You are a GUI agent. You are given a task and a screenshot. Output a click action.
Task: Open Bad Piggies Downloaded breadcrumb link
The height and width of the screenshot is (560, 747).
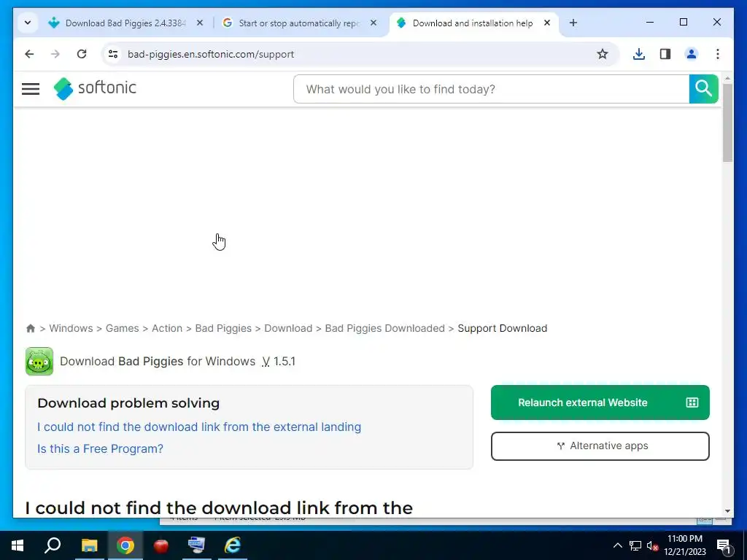pos(384,329)
